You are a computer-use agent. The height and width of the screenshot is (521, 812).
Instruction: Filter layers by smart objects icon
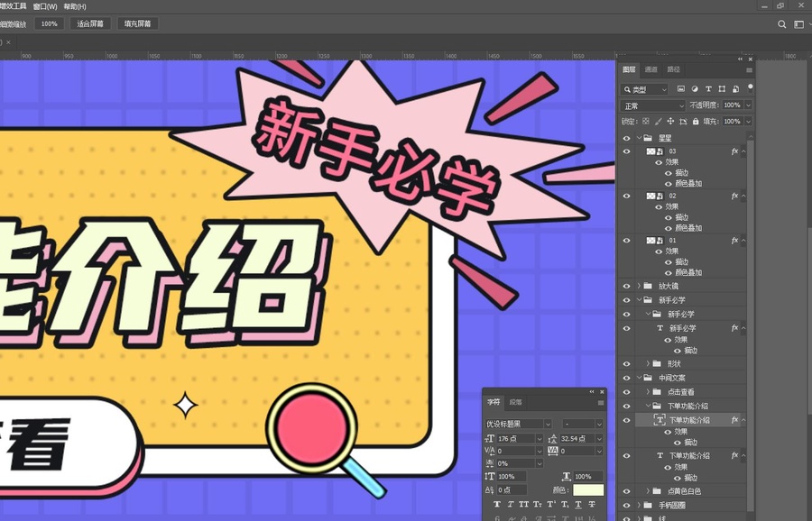[735, 89]
